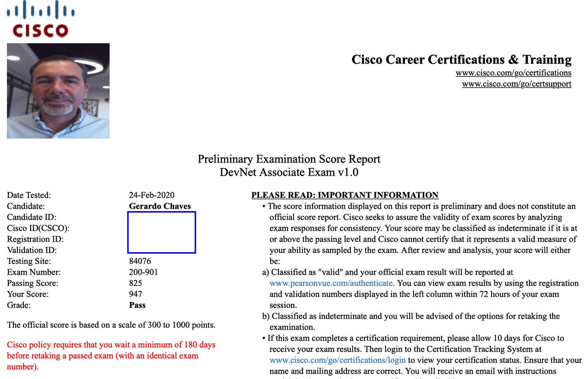The width and height of the screenshot is (588, 379).
Task: Select passing score value 825
Action: point(135,284)
